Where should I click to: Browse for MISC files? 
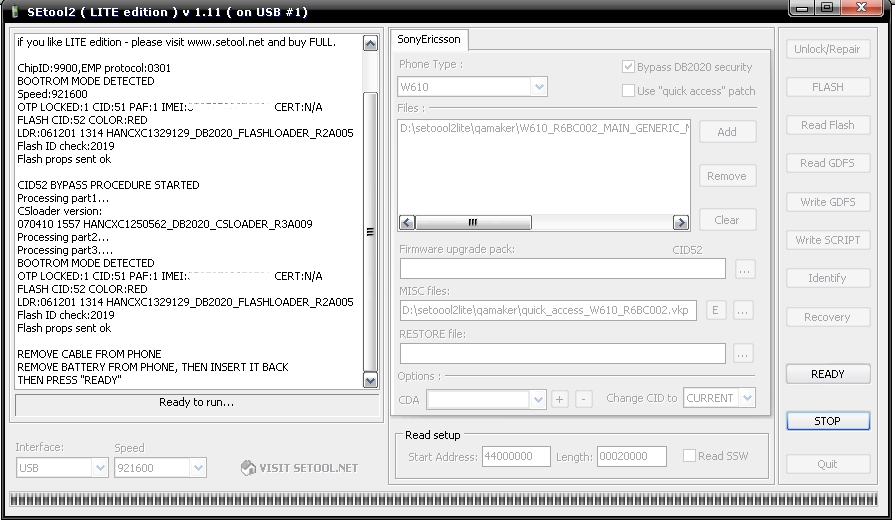tap(743, 311)
